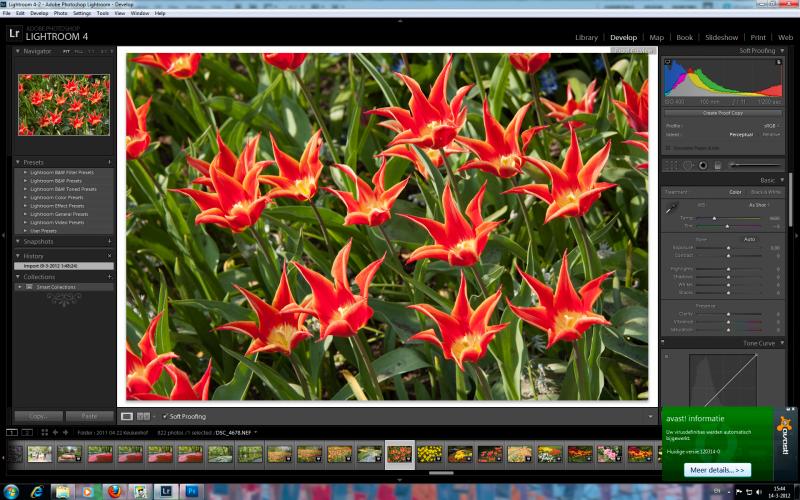800x500 pixels.
Task: Set Navigator zoom to FIT
Action: [x=66, y=52]
